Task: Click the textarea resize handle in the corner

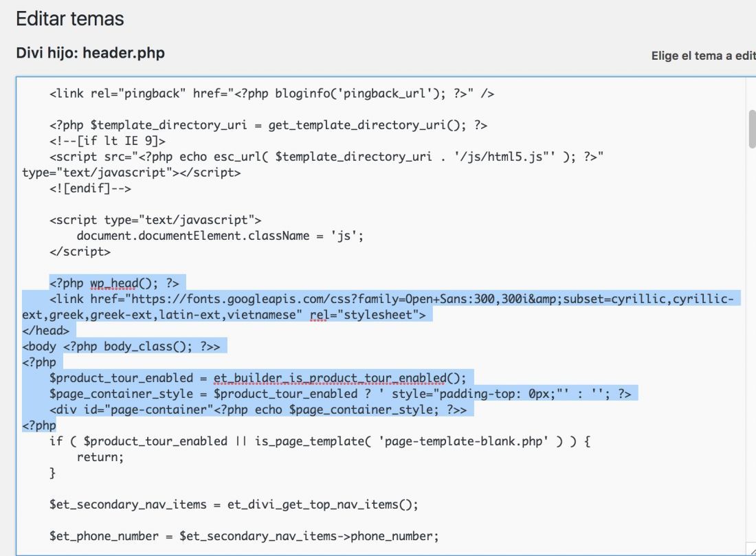Action: click(x=752, y=551)
